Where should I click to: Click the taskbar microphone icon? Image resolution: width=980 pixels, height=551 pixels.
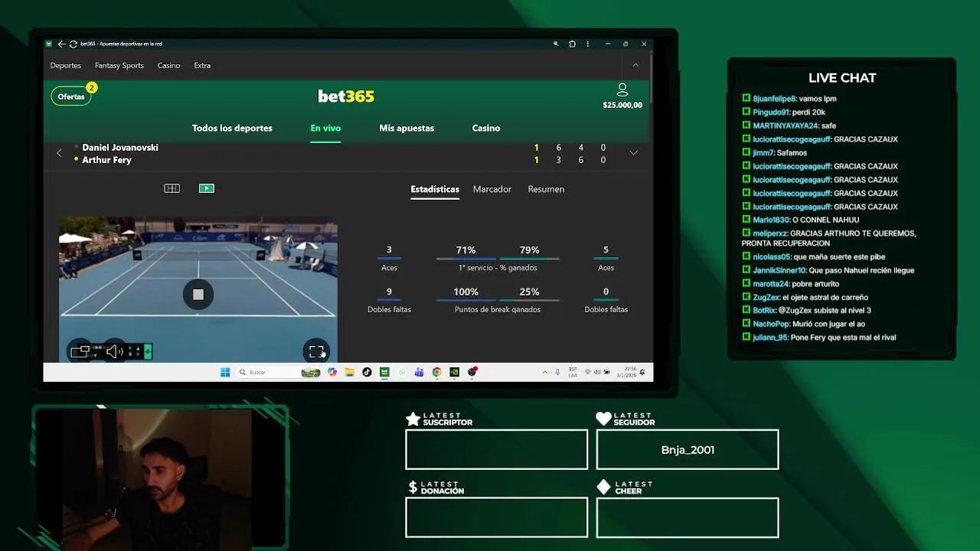coord(557,372)
